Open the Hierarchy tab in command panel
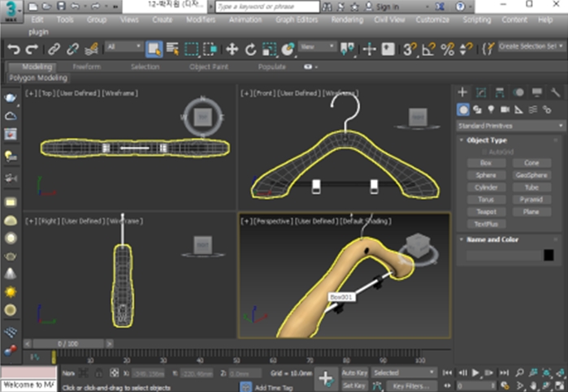Image resolution: width=568 pixels, height=392 pixels. pos(499,93)
